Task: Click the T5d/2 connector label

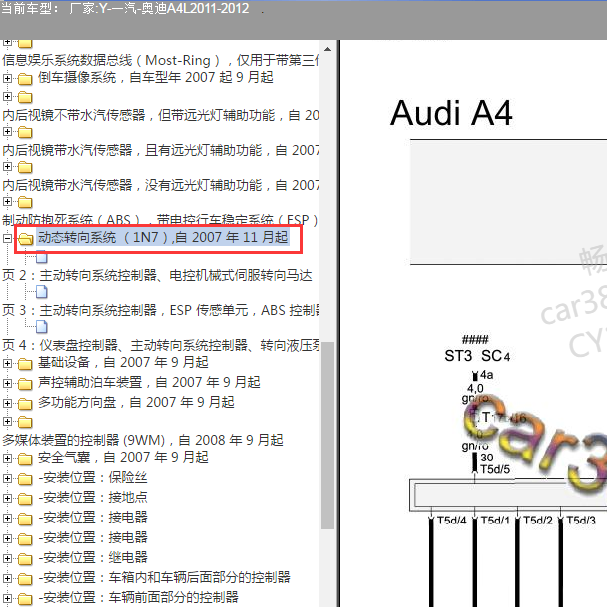Action: [x=538, y=520]
